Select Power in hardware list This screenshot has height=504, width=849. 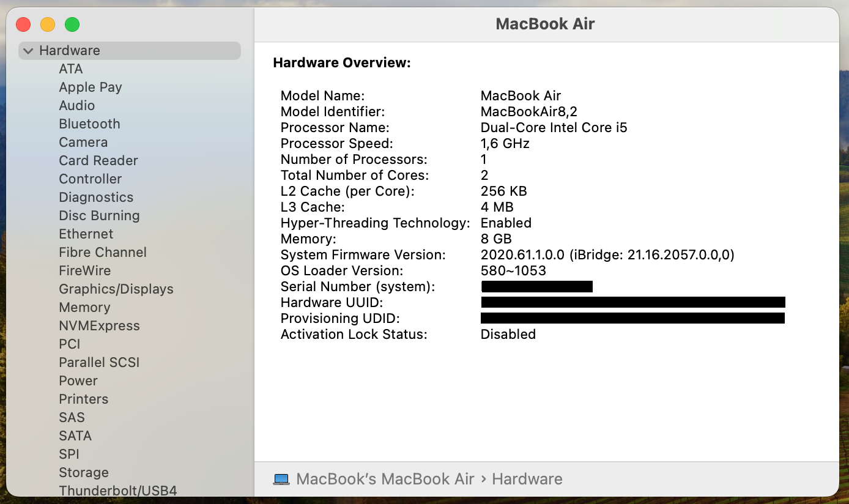[x=78, y=381]
